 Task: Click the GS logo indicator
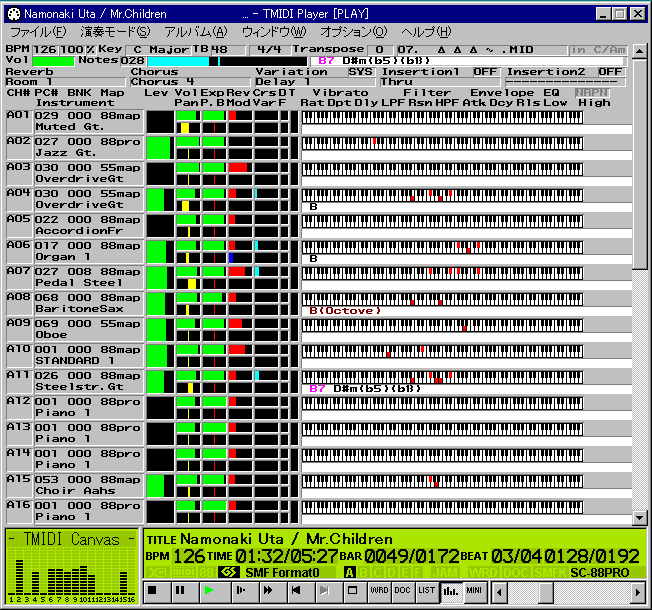click(229, 573)
